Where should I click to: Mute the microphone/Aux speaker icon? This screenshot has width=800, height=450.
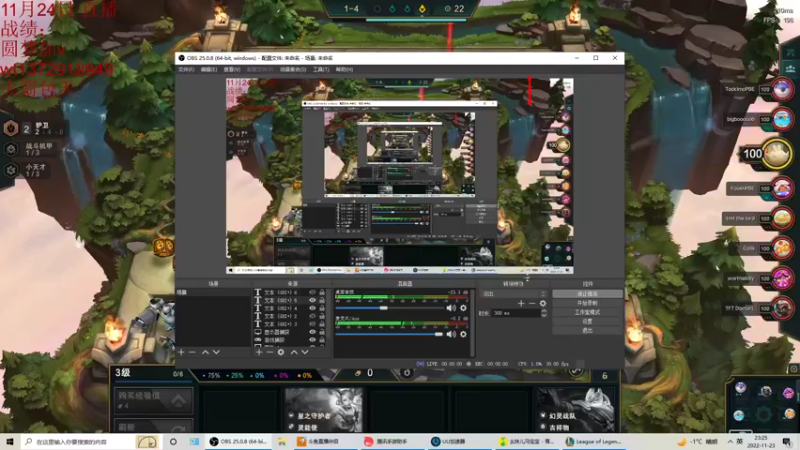(451, 334)
